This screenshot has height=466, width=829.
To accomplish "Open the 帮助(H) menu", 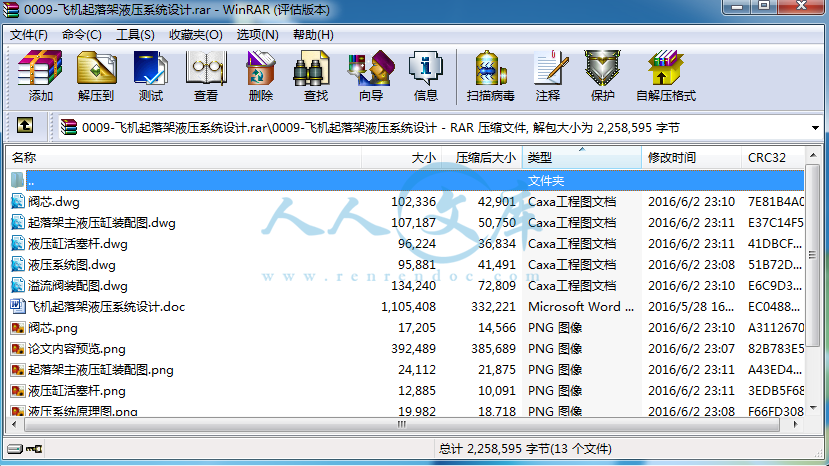I will (x=313, y=35).
